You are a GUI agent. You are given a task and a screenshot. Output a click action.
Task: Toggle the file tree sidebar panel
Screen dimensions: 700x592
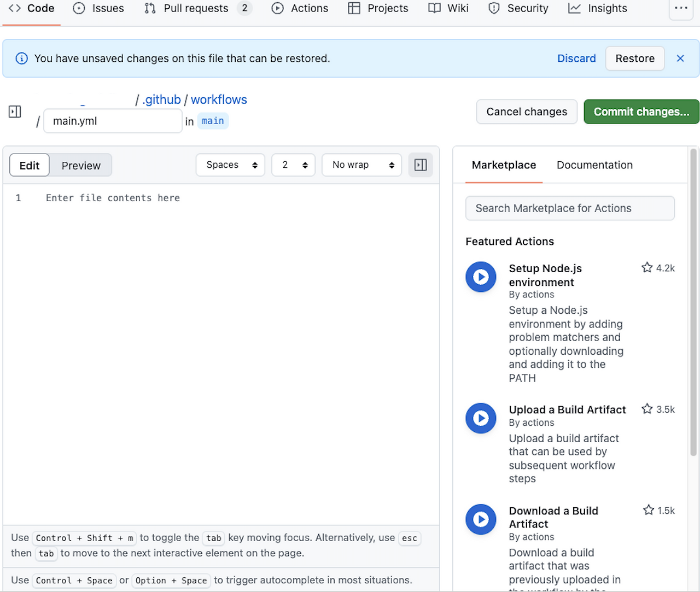[14, 112]
